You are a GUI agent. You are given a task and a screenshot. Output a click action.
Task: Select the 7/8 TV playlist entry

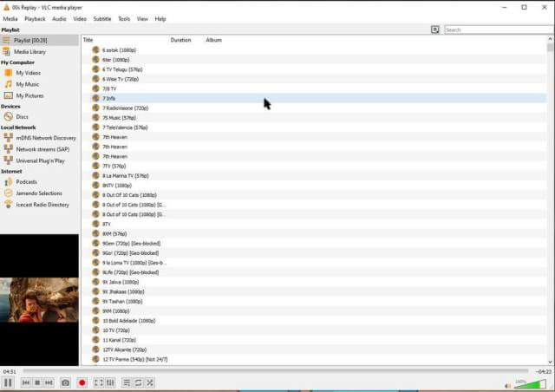(x=314, y=88)
